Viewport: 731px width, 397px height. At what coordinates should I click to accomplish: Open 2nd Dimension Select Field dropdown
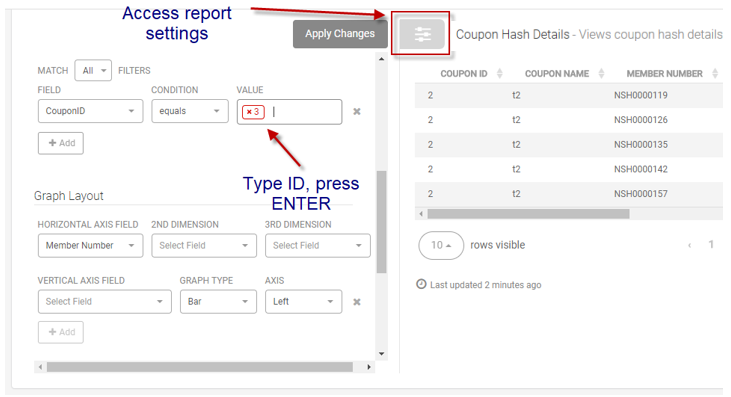click(x=204, y=246)
